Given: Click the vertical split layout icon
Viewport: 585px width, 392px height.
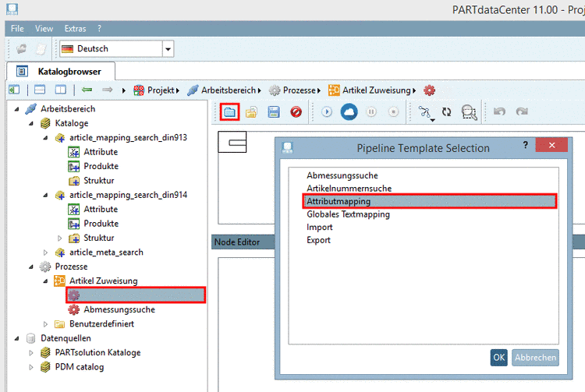Looking at the screenshot, I should point(60,90).
